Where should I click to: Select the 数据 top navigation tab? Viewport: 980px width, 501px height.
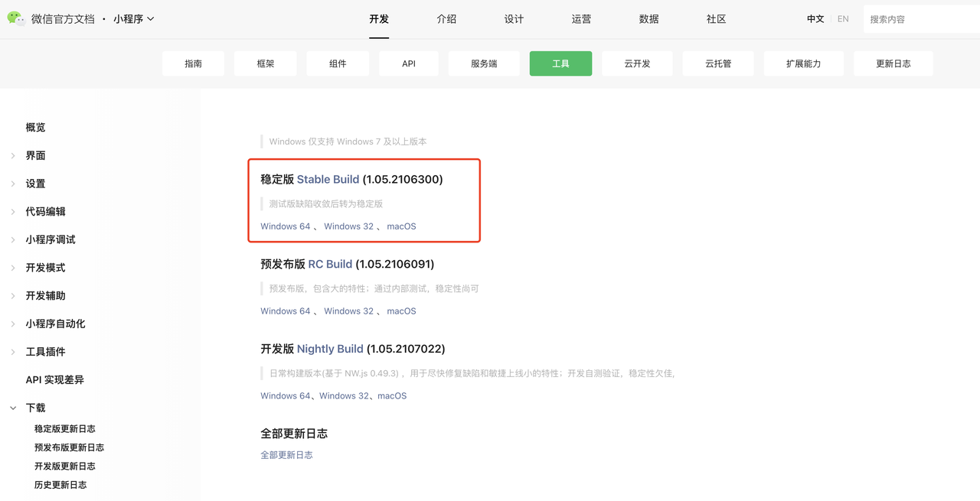coord(648,19)
